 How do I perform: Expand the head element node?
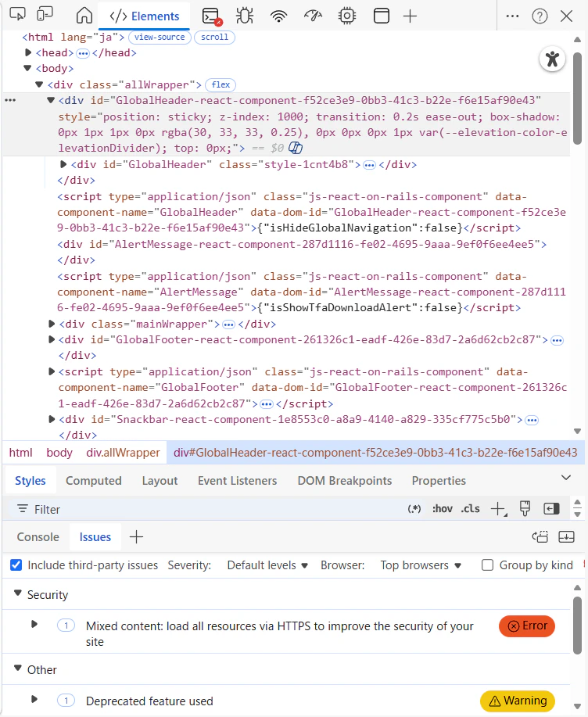pos(28,52)
